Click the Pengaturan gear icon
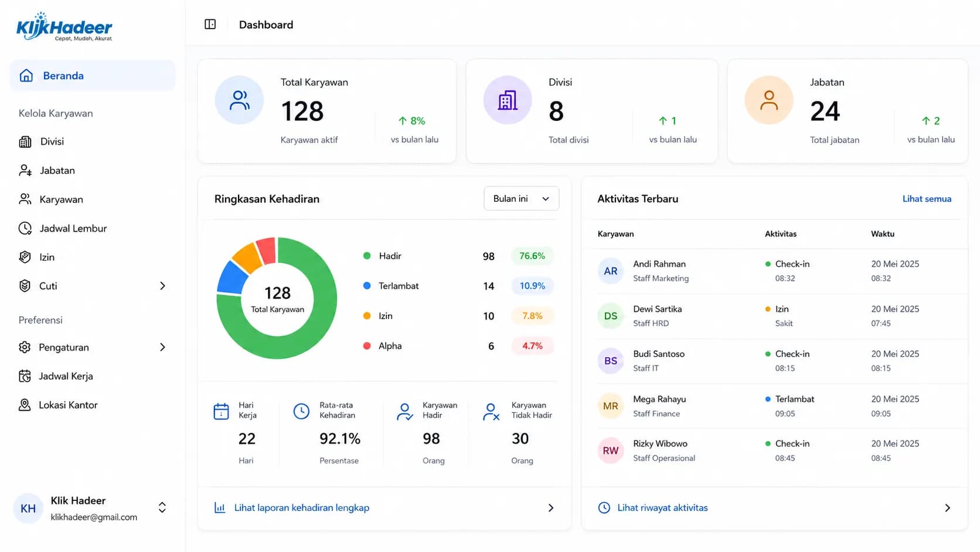This screenshot has width=980, height=552. point(25,347)
